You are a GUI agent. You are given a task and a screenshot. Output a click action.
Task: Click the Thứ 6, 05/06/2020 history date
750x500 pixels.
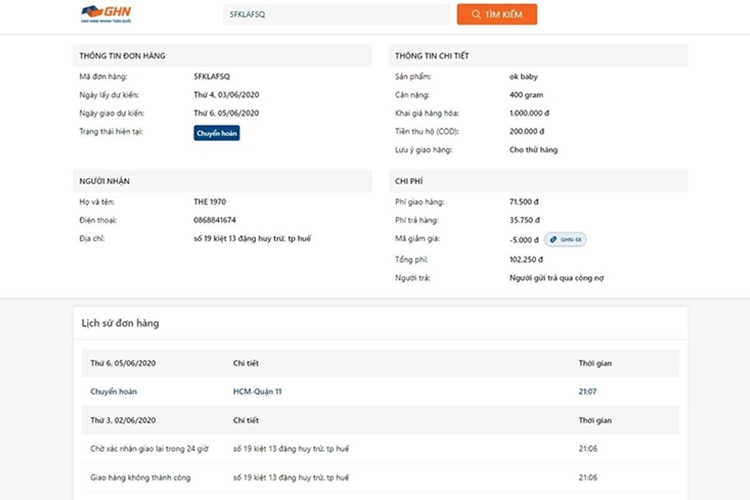123,363
